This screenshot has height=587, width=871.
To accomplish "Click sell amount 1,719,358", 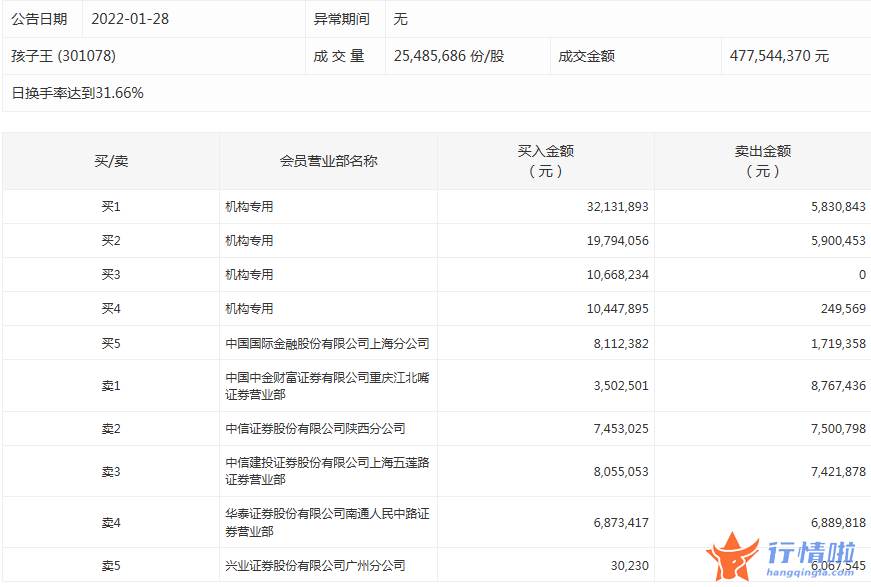I will click(x=838, y=343).
